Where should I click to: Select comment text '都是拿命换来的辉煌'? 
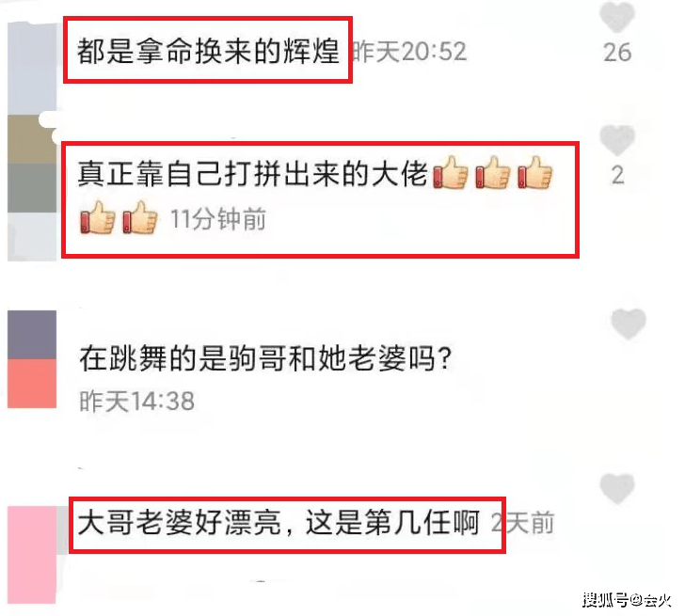[208, 51]
